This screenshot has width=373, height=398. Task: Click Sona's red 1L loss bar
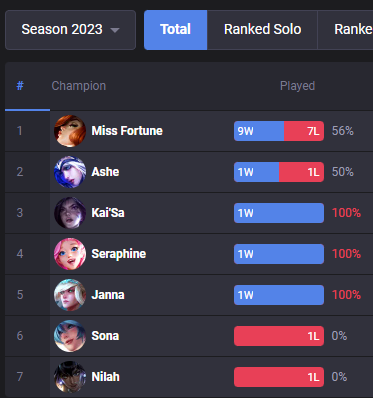click(279, 336)
